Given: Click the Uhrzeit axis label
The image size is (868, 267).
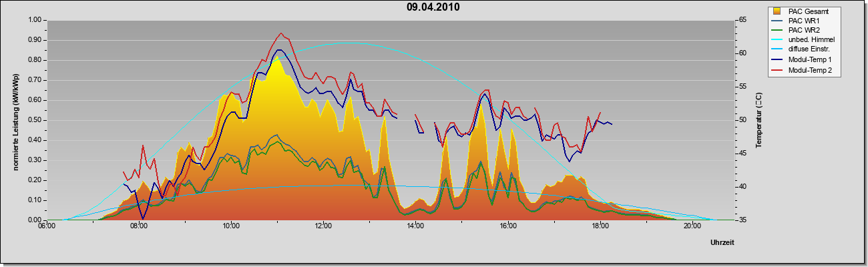Looking at the screenshot, I should [x=722, y=244].
